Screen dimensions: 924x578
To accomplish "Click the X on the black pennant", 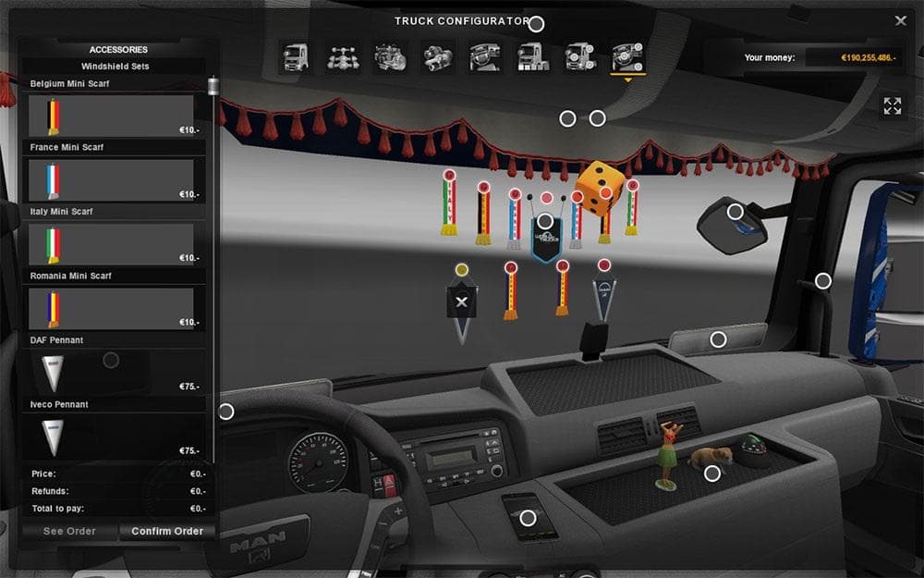I will [461, 302].
